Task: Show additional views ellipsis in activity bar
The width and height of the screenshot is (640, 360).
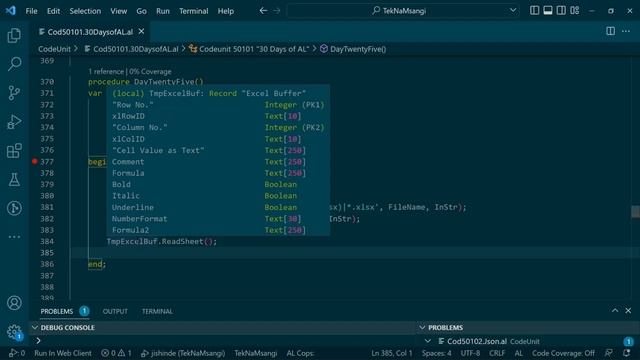Action: (14, 237)
